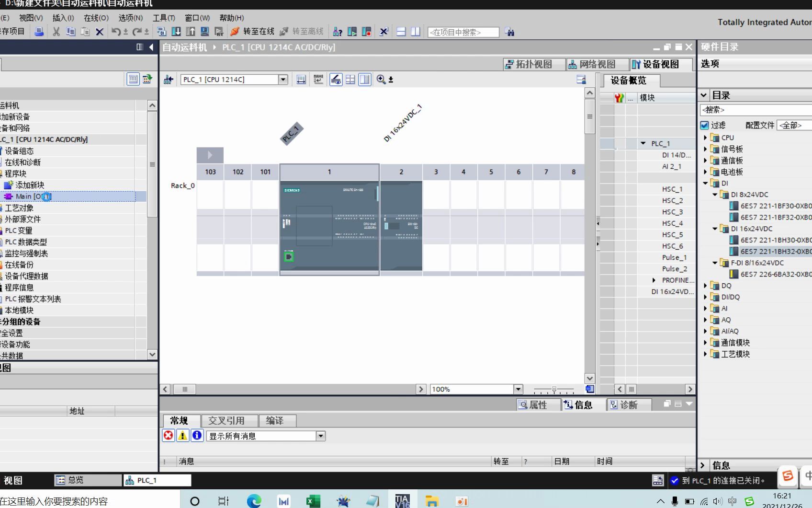Click the print icon in main toolbar
812x508 pixels.
click(39, 32)
